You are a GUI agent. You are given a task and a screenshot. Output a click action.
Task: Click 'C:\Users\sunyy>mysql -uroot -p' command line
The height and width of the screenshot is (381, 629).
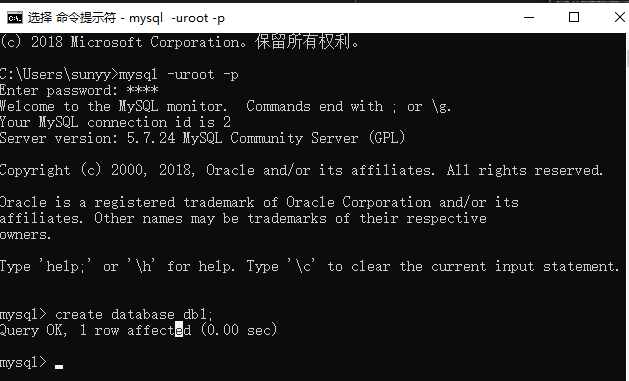119,75
